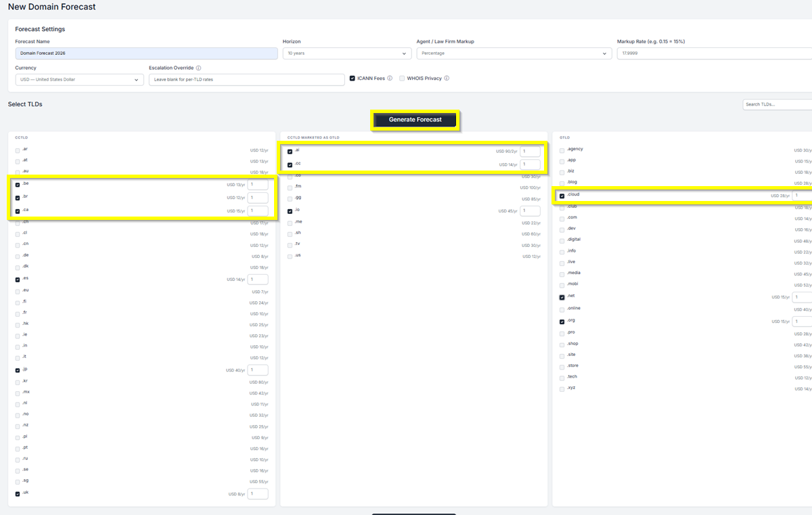The width and height of the screenshot is (812, 515).
Task: Click the Forecast Name field
Action: point(146,53)
